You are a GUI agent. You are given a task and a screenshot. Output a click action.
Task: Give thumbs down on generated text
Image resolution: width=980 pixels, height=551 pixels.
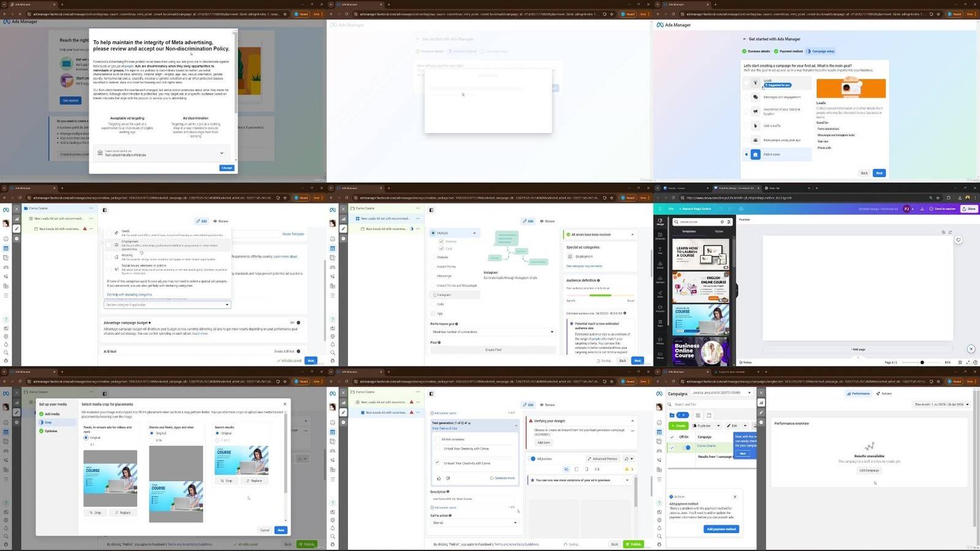(448, 478)
